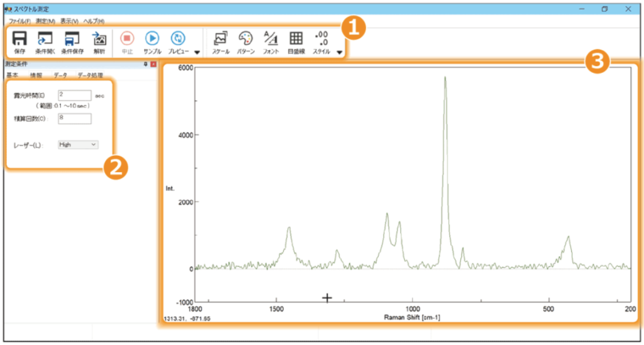Click the スタイル (Style) icon
Viewport: 644px width, 345px height.
point(321,41)
